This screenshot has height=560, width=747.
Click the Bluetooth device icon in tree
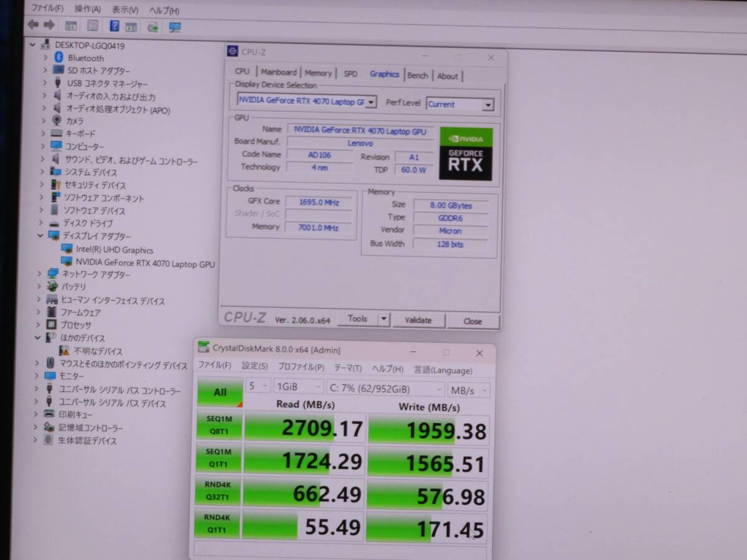click(59, 57)
